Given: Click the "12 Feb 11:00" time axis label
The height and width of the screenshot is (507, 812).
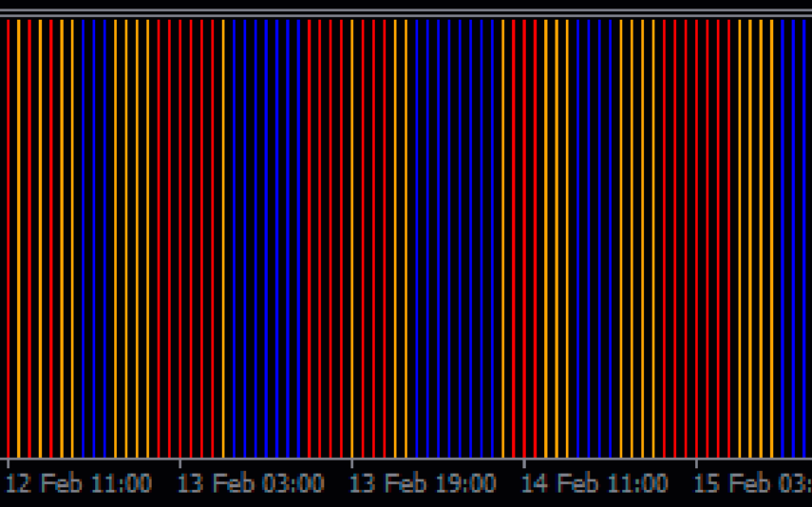Looking at the screenshot, I should coord(78,483).
